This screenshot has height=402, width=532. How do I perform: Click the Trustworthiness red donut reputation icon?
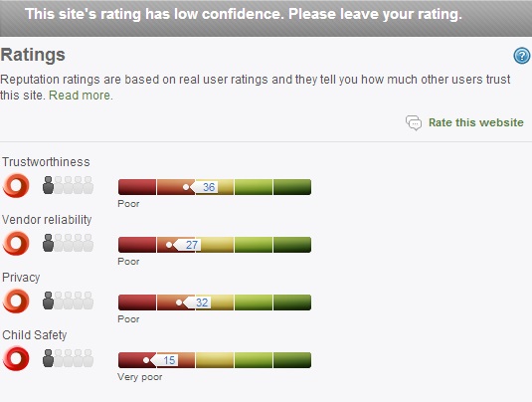(x=16, y=186)
